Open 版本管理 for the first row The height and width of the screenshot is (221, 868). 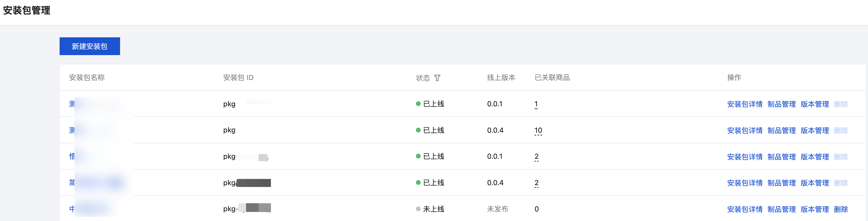pyautogui.click(x=814, y=104)
